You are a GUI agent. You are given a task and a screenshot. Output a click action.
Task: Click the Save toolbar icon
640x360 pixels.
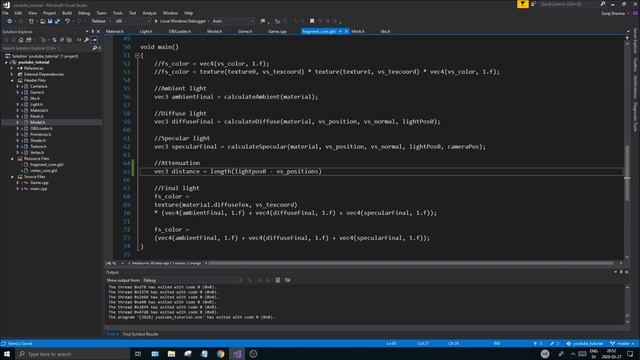click(x=50, y=21)
